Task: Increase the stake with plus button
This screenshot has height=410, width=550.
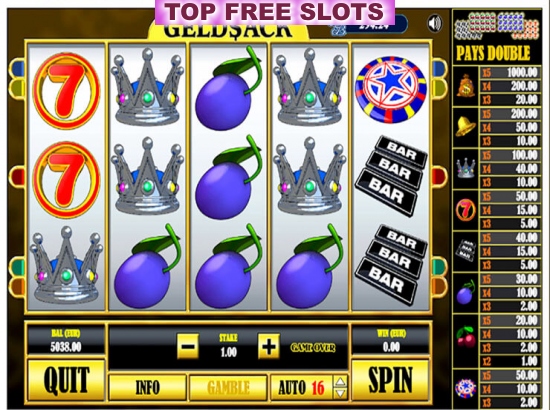Action: [x=269, y=347]
